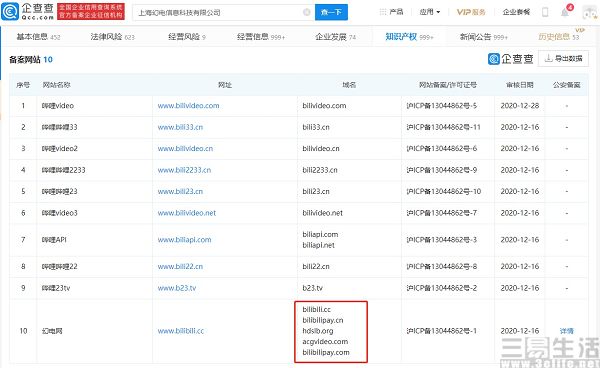Select domain text bilibilipay.com
Image resolution: width=600 pixels, height=368 pixels.
326,352
